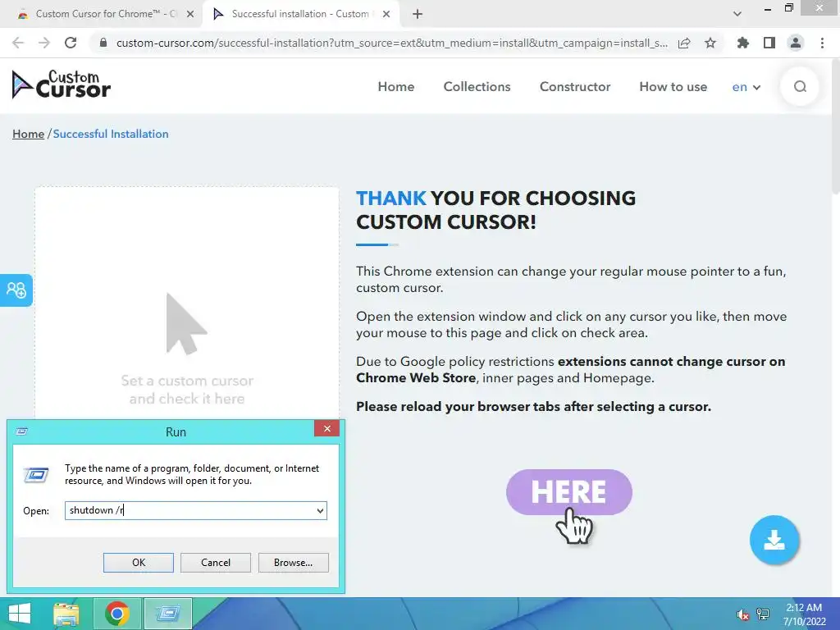Click the Custom Cursor logo
Image resolution: width=840 pixels, height=630 pixels.
point(61,84)
